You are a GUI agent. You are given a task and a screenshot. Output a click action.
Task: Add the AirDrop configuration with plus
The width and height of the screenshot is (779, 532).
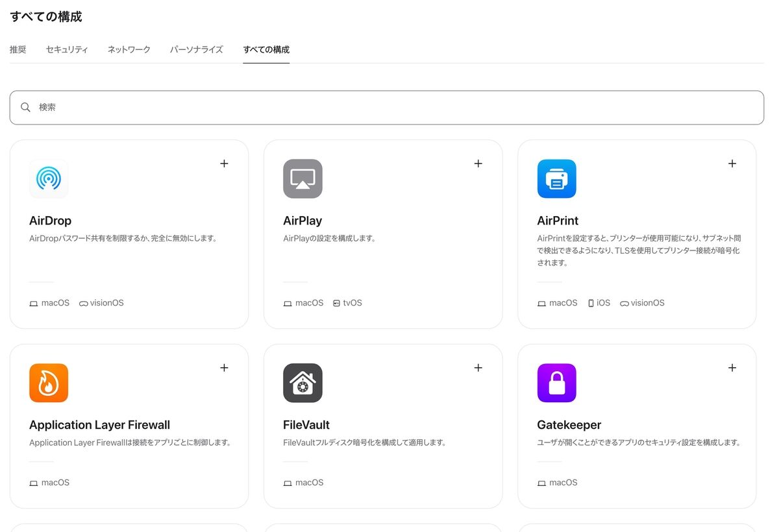point(224,163)
